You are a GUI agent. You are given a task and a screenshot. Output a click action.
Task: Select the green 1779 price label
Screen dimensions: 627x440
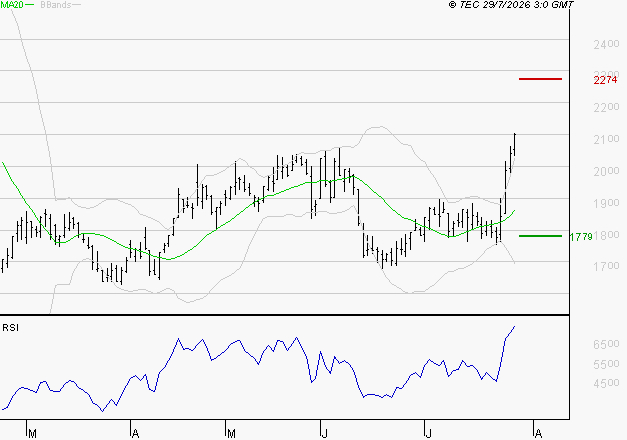point(581,237)
